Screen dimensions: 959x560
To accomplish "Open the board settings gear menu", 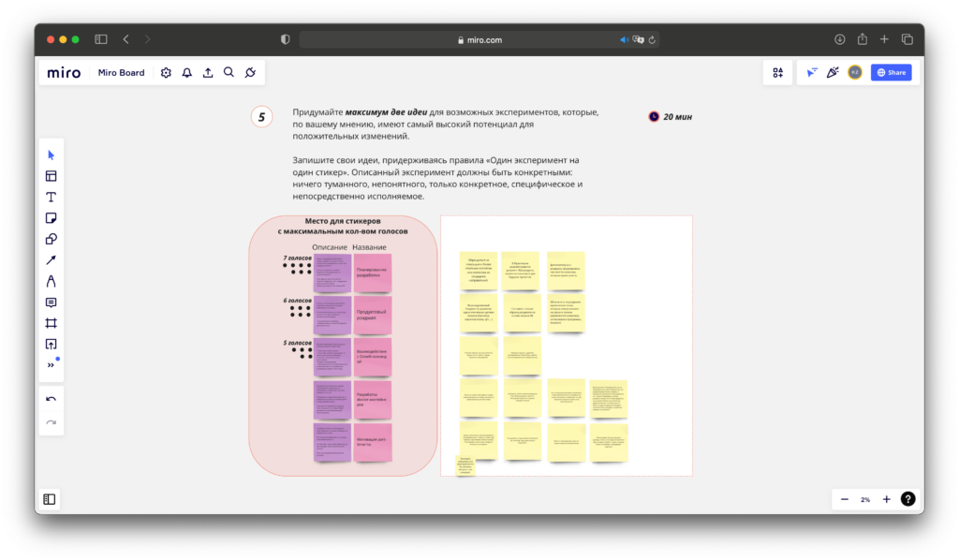I will (166, 73).
